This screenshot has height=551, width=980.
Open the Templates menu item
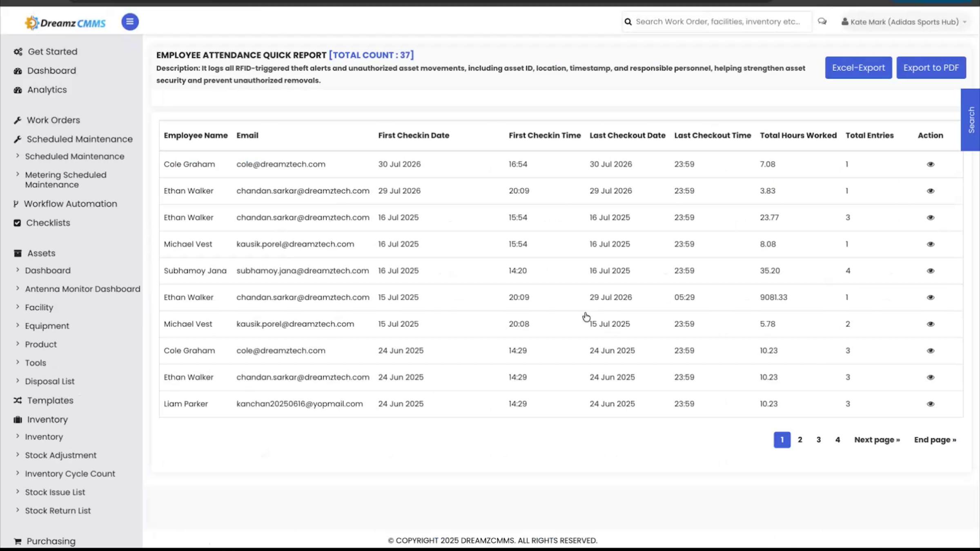[50, 400]
